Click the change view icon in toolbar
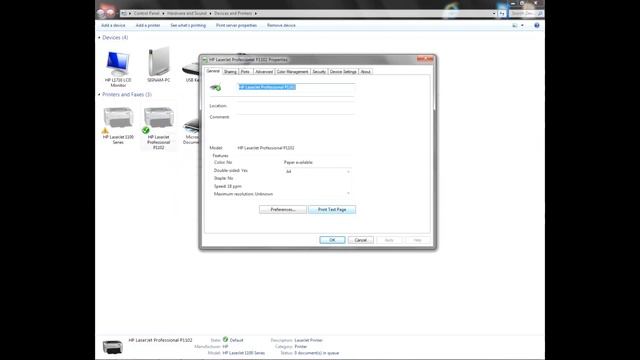640x360 pixels. coord(515,25)
